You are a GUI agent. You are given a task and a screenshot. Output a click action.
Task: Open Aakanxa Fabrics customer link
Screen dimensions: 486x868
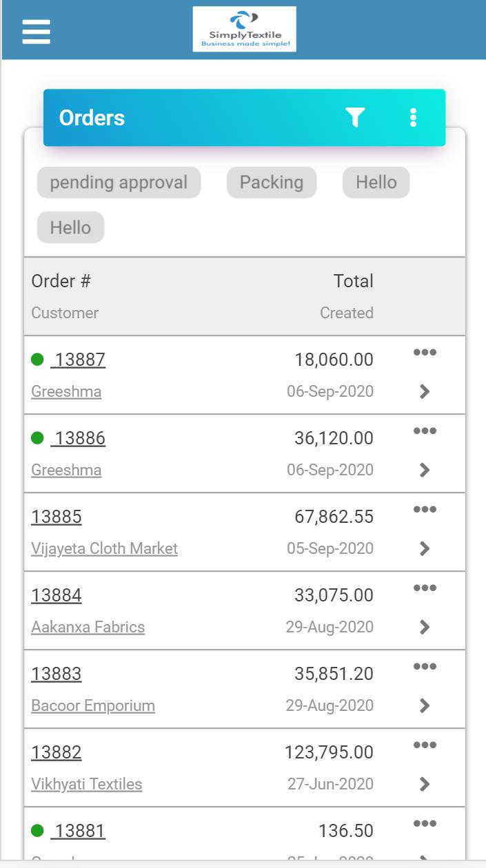click(x=88, y=627)
